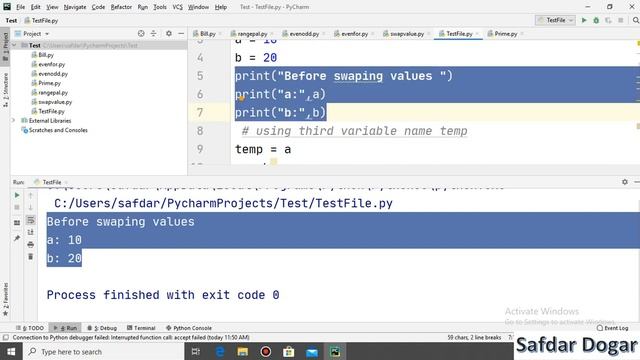Open File Explorer from taskbar
Viewport: 640px width, 360px height.
coord(242,351)
